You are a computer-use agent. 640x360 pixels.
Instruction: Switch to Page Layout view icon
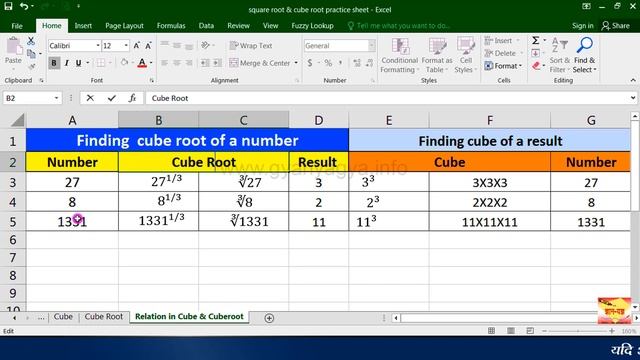pyautogui.click(x=511, y=331)
